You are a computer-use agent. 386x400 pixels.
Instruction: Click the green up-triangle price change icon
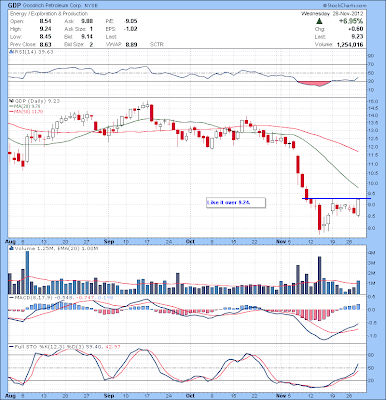[319, 21]
